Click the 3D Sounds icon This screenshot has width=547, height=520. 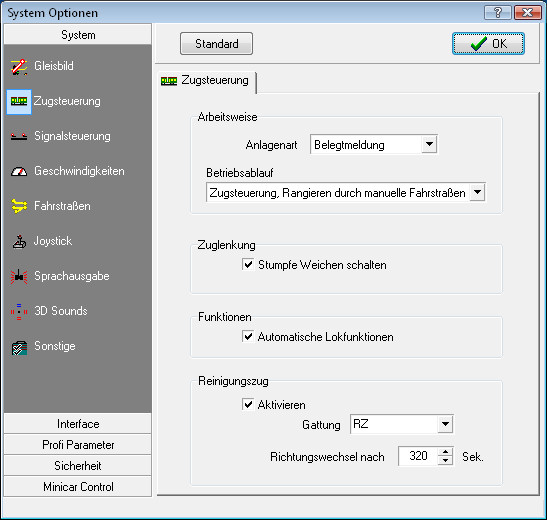coord(19,311)
